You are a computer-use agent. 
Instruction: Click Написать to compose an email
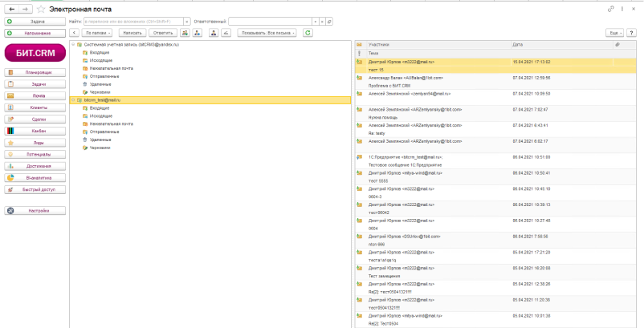pyautogui.click(x=132, y=33)
